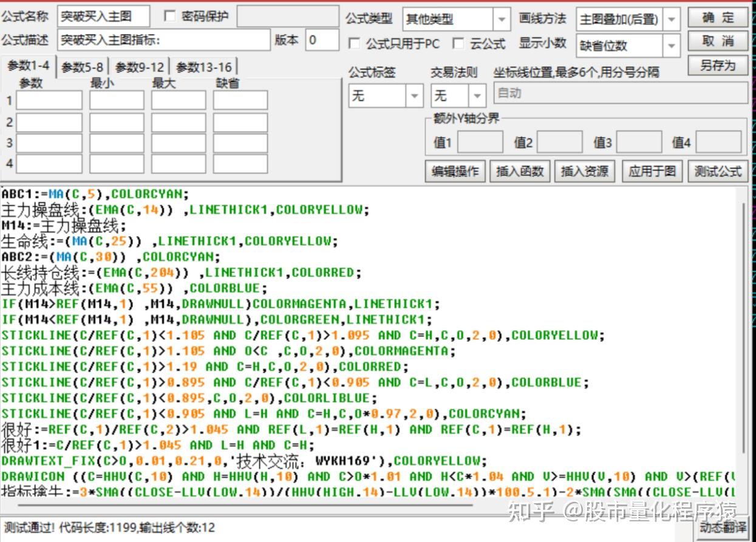
Task: Open the 参数9-12 tab
Action: (140, 67)
